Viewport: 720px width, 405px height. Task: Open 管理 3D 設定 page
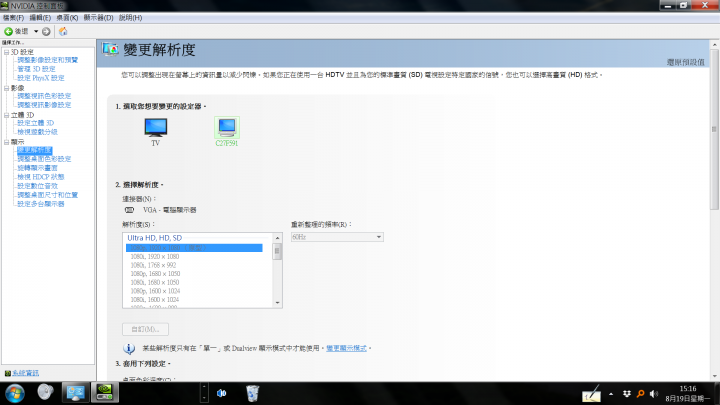pyautogui.click(x=36, y=69)
